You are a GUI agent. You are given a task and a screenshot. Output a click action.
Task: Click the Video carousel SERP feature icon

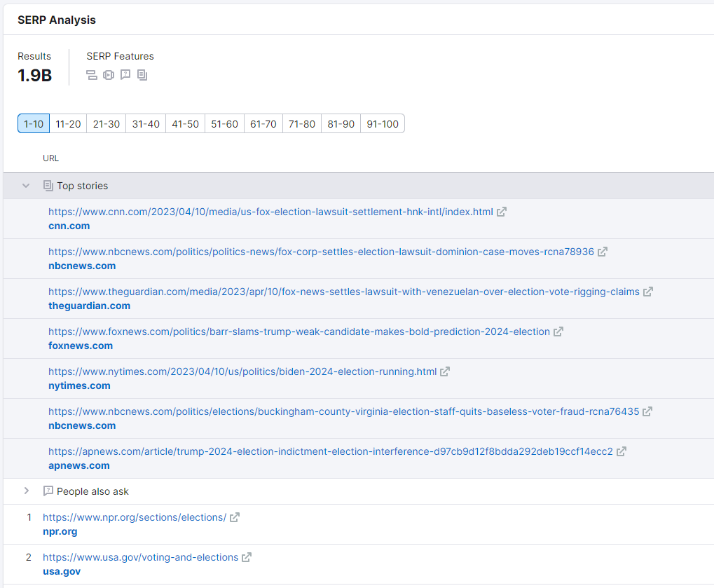109,75
